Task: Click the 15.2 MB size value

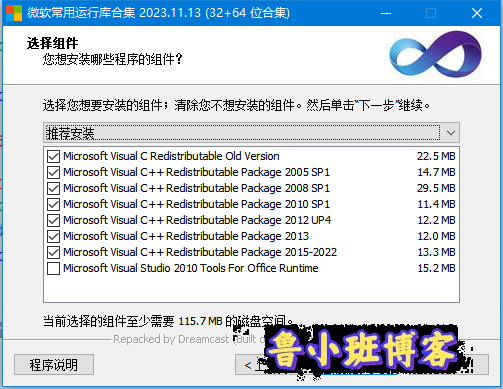Action: [436, 268]
